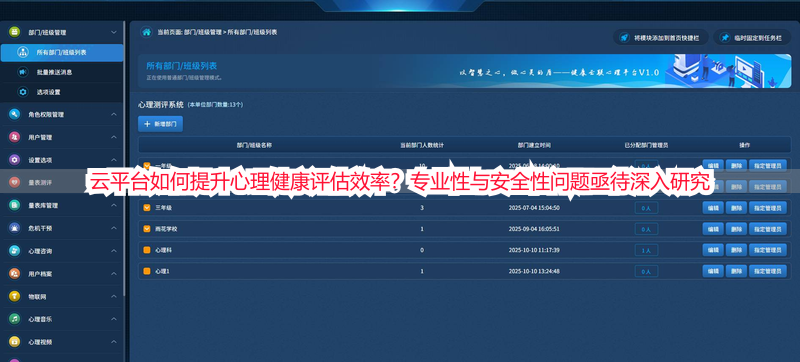
Task: Open the 0人 badge for 心理1
Action: tap(646, 272)
